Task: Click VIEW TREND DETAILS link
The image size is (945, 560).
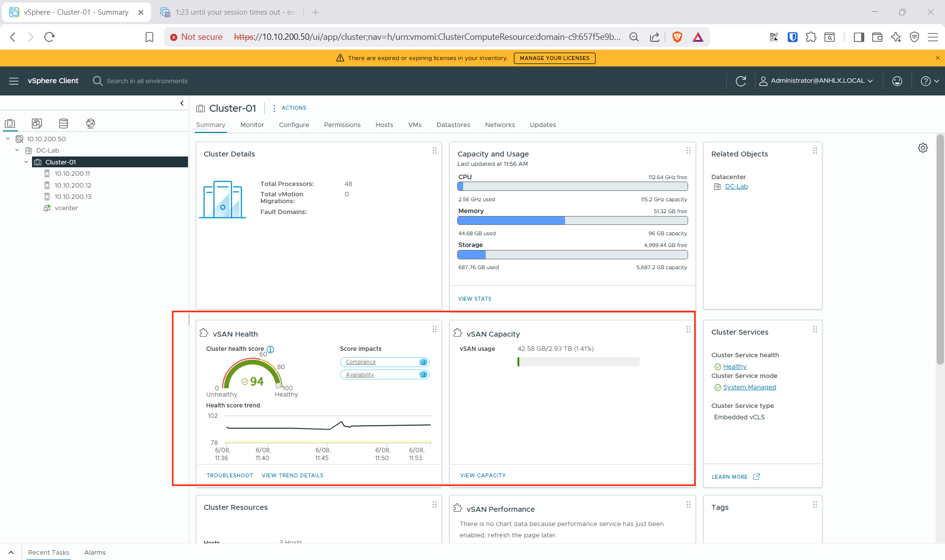Action: click(x=292, y=475)
